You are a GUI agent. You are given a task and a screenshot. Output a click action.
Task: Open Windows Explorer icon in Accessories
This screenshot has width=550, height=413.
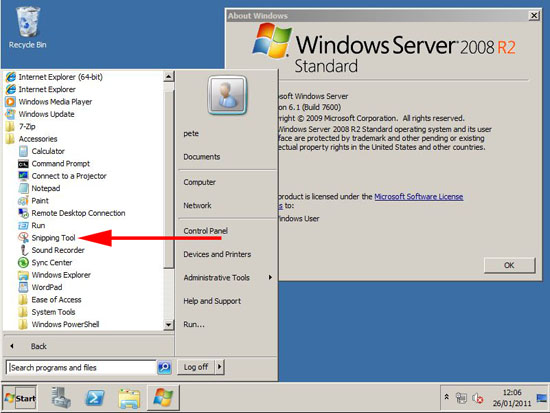coord(24,275)
